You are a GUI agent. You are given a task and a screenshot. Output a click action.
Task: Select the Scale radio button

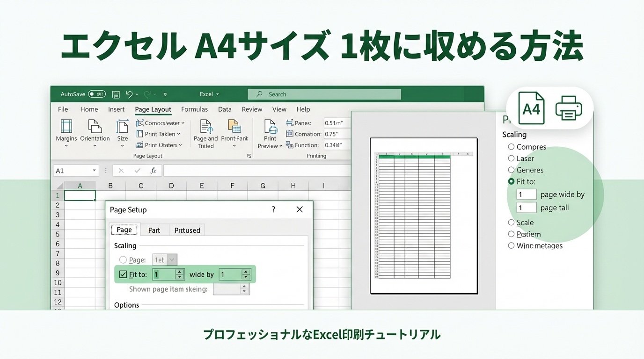pos(511,223)
